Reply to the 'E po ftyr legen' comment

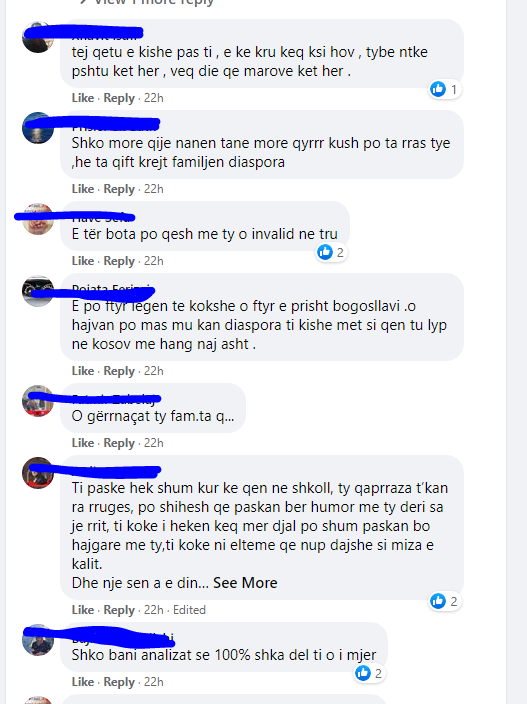coord(119,371)
